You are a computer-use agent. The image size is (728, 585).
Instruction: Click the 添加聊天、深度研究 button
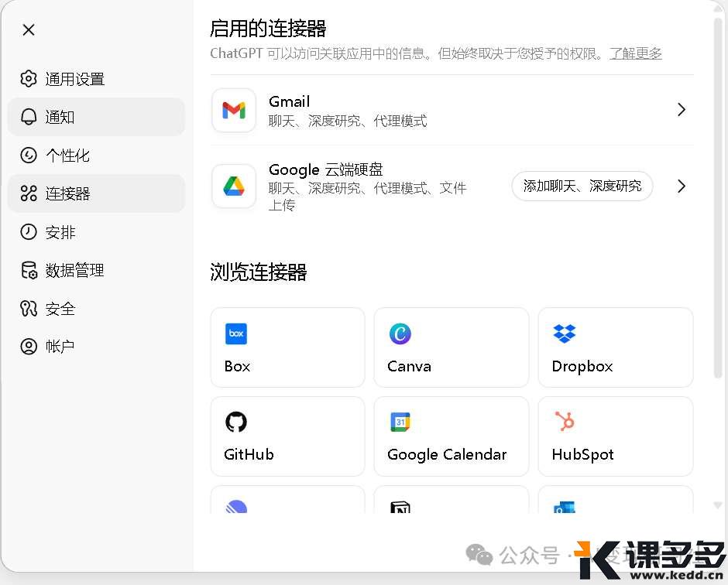(x=582, y=186)
